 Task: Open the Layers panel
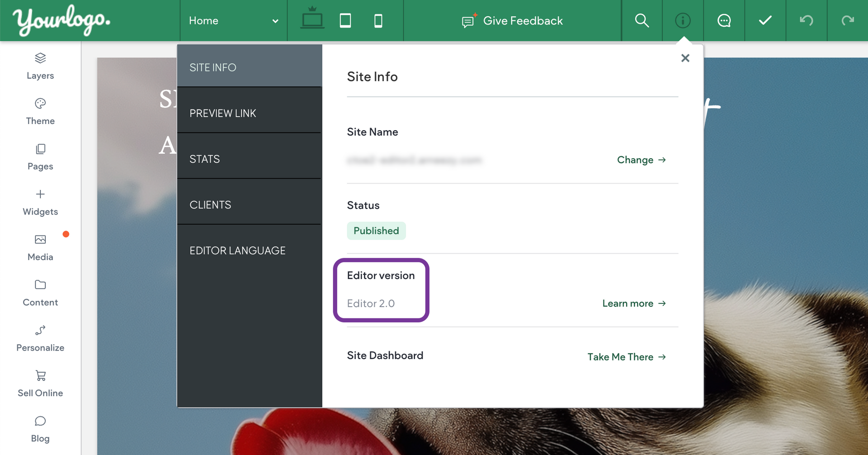40,66
